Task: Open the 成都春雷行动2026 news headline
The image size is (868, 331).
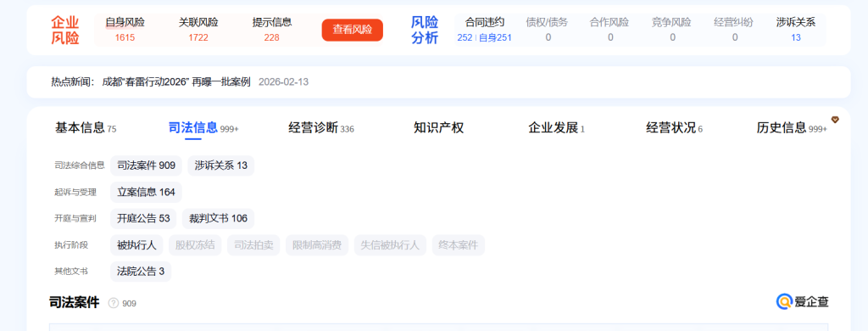Action: click(176, 82)
